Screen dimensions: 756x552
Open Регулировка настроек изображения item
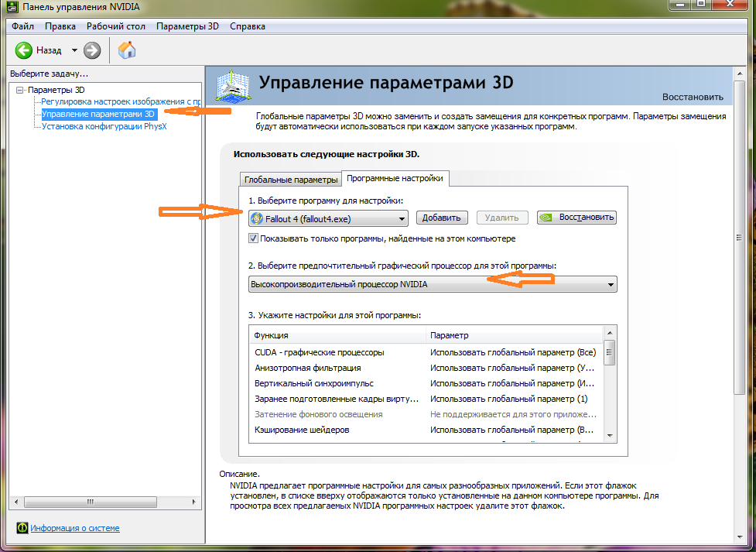click(121, 101)
